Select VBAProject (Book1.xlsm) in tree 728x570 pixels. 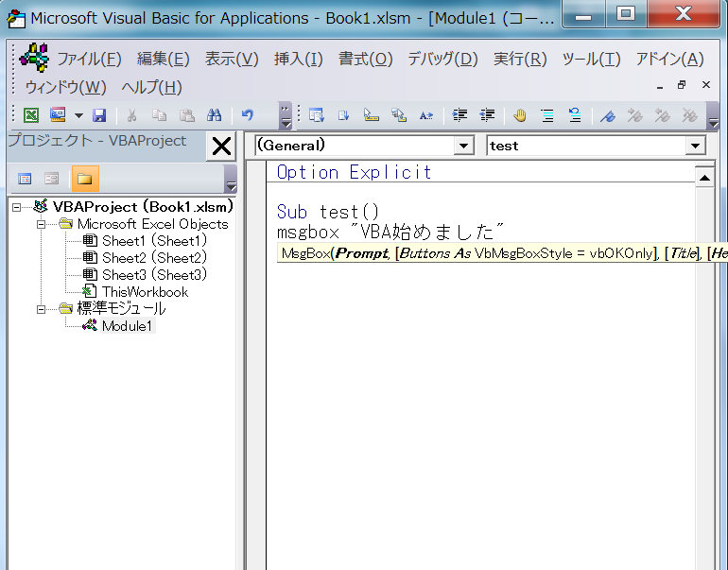point(143,207)
